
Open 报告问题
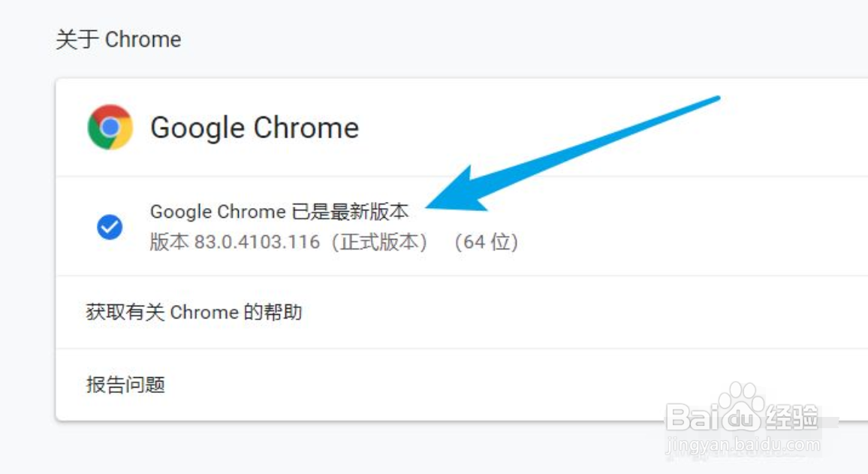tap(125, 385)
